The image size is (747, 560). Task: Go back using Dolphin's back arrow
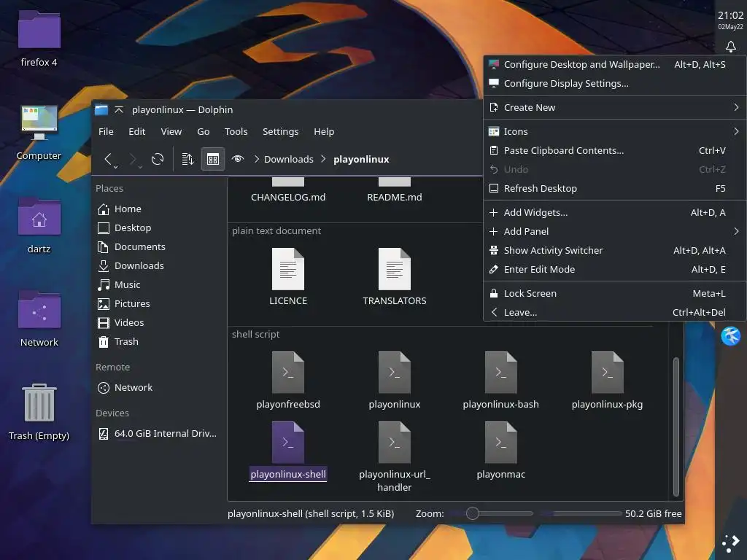pos(108,159)
